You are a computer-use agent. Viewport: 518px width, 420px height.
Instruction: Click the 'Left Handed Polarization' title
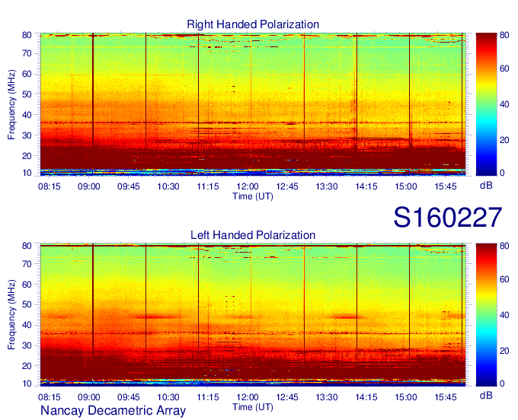click(253, 235)
